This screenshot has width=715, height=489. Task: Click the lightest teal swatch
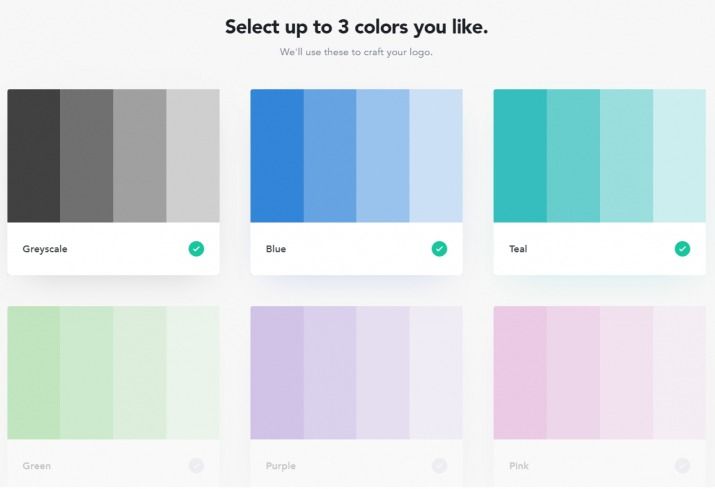coord(679,156)
